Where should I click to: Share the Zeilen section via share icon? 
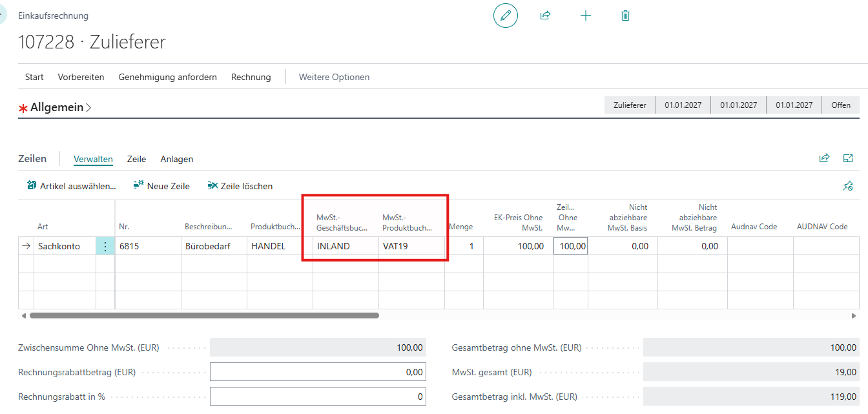pos(824,158)
